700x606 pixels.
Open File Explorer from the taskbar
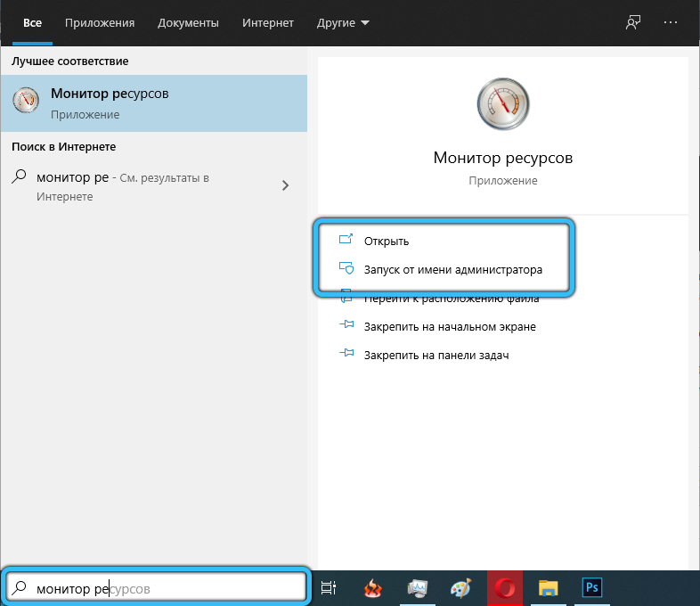pyautogui.click(x=549, y=588)
